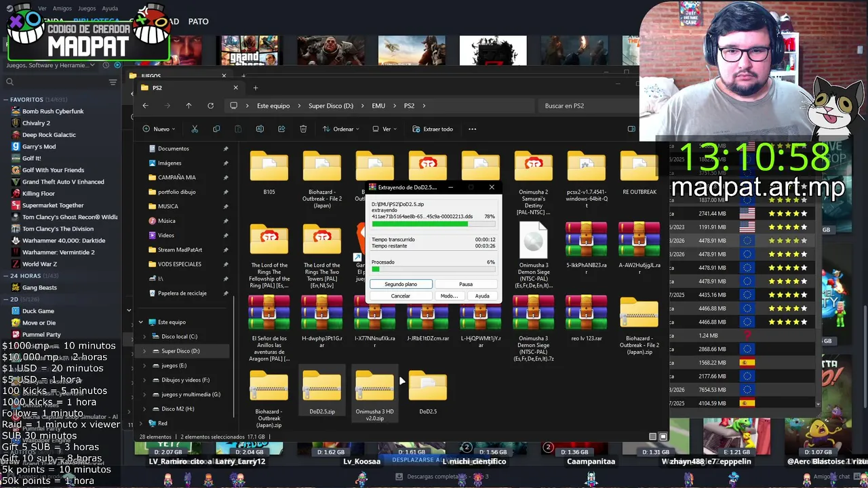Click the 6% Procesado progress bar

coord(433,269)
